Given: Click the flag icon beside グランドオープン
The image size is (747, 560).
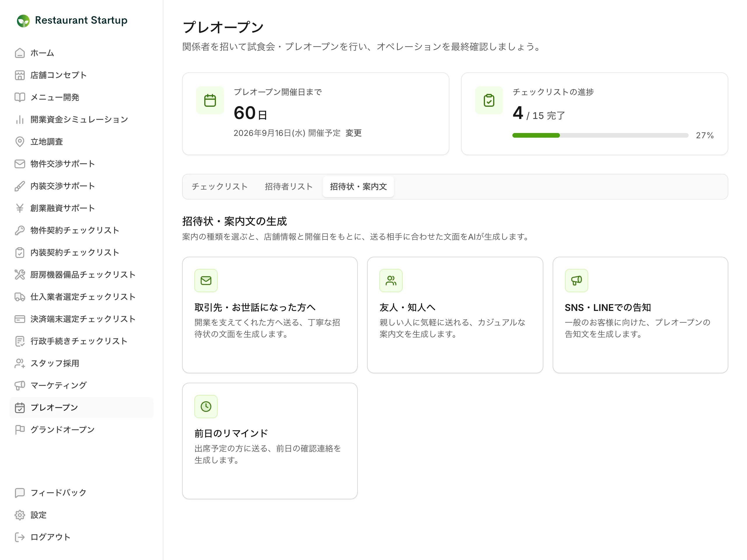Looking at the screenshot, I should [x=20, y=430].
